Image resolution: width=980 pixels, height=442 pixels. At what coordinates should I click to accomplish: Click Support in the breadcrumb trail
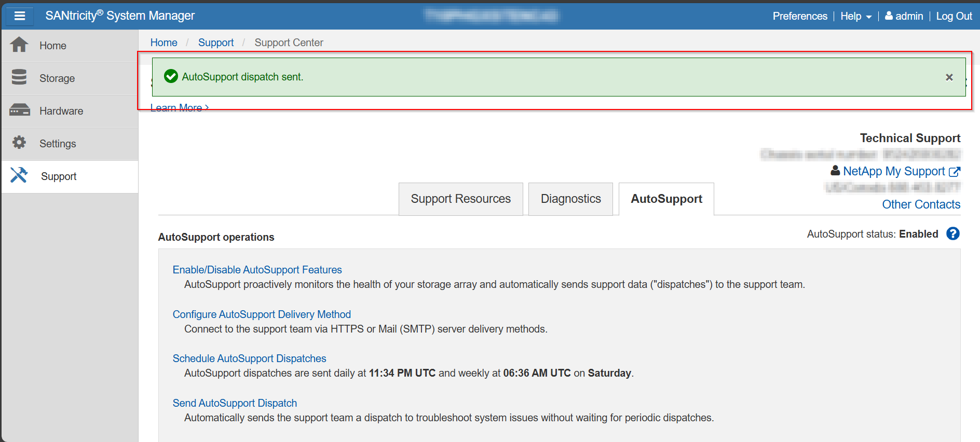click(215, 43)
